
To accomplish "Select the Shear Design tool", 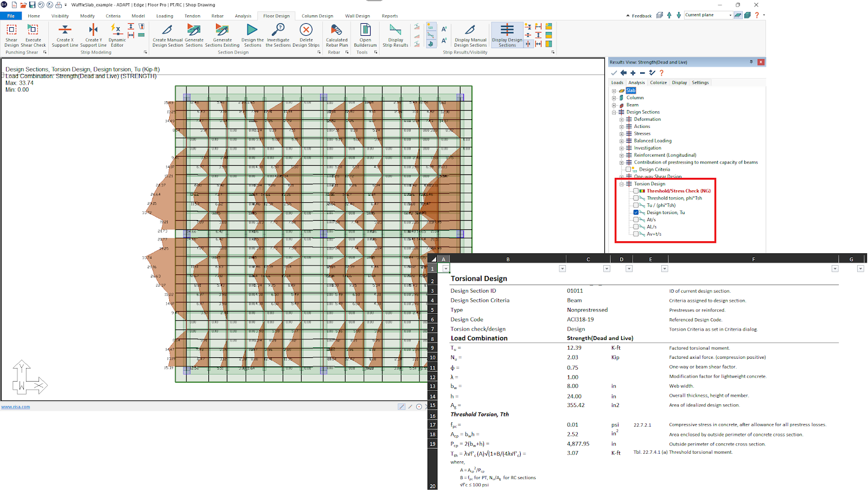I will point(11,34).
